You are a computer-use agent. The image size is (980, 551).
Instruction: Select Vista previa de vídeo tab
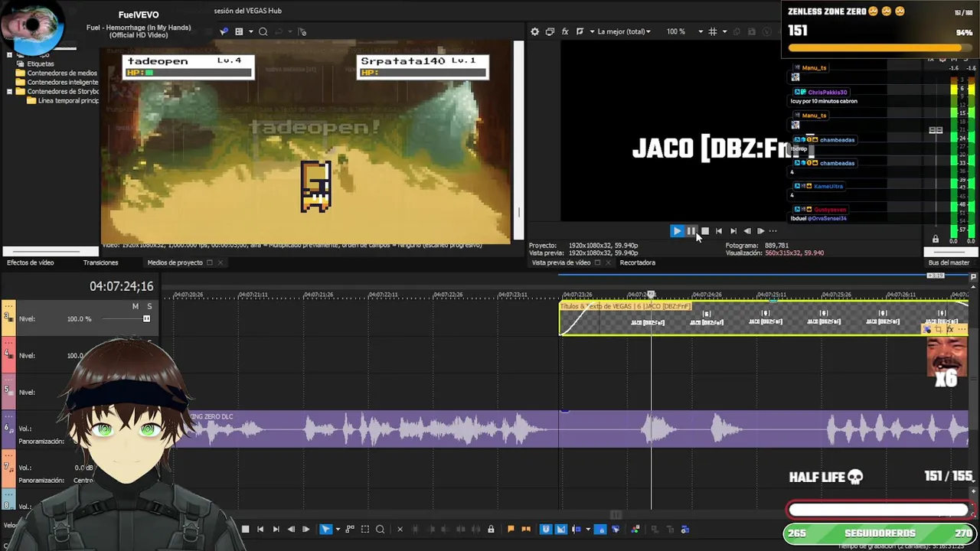561,262
